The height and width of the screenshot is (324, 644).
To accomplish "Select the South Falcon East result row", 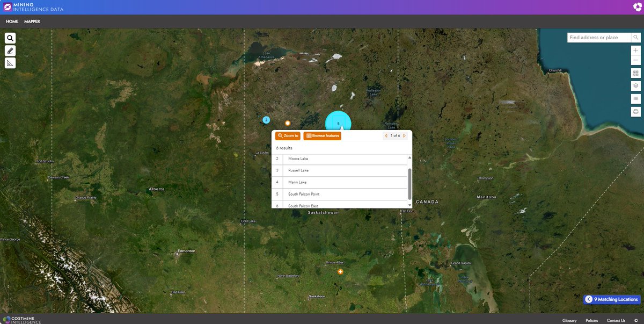I will tap(340, 205).
